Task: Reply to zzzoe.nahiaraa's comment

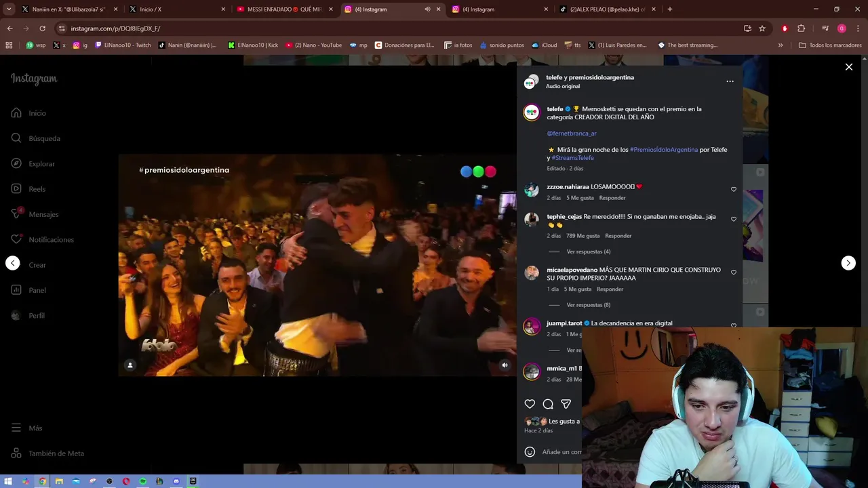Action: coord(612,198)
